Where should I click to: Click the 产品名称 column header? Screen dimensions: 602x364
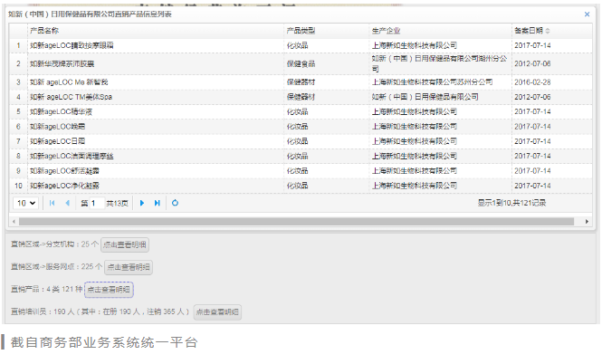[x=44, y=31]
